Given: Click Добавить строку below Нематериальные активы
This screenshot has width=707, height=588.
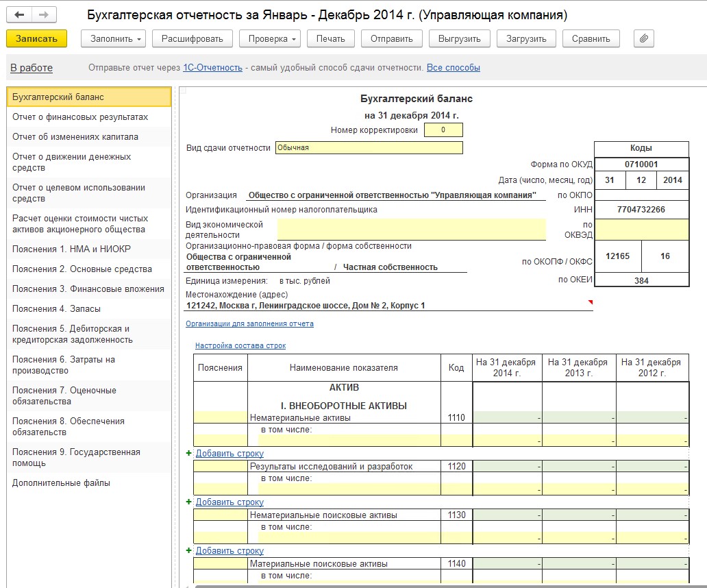Looking at the screenshot, I should tap(230, 453).
